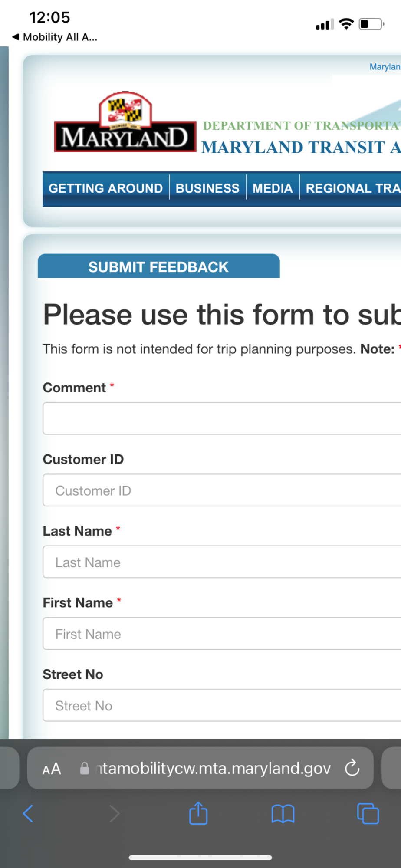The image size is (401, 868).
Task: Select the Submit Feedback tab
Action: click(x=158, y=266)
